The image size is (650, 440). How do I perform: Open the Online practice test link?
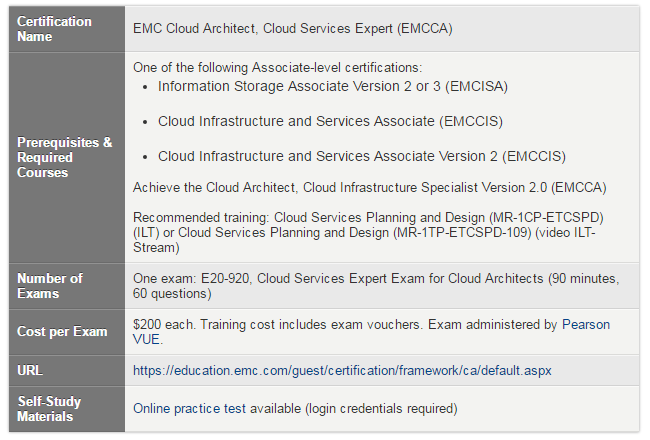[189, 408]
